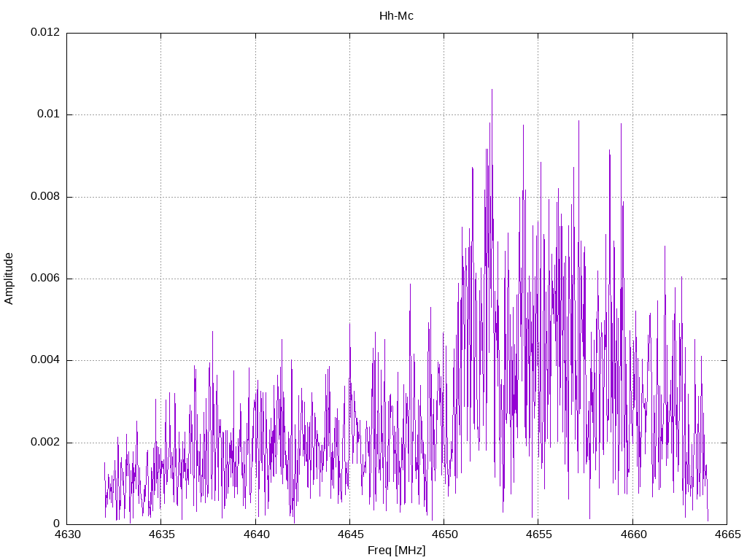747x560 pixels.
Task: Click the 4635 x-axis tick label
Action: click(x=161, y=534)
